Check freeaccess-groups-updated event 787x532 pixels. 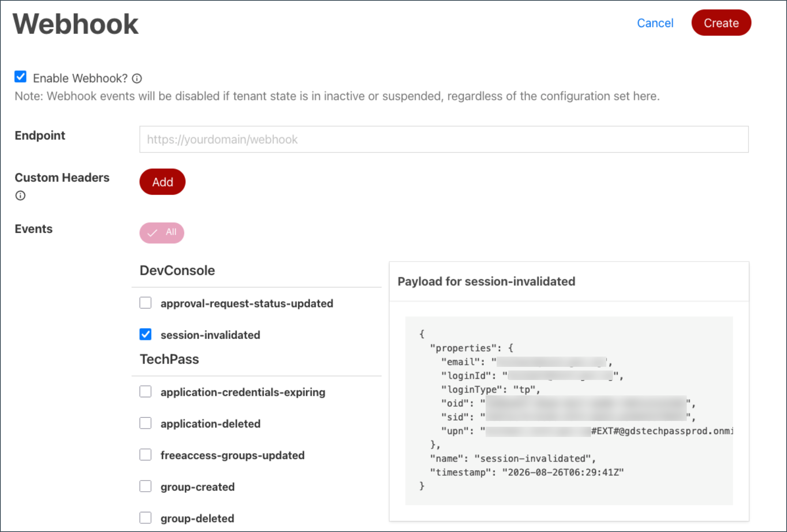click(146, 455)
